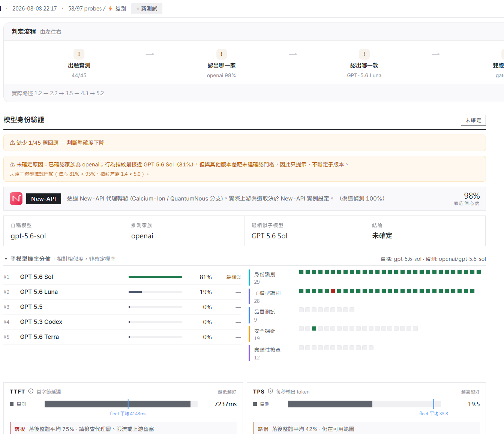Select the #3 GPT 5.5 row
The image size is (504, 434).
click(122, 307)
